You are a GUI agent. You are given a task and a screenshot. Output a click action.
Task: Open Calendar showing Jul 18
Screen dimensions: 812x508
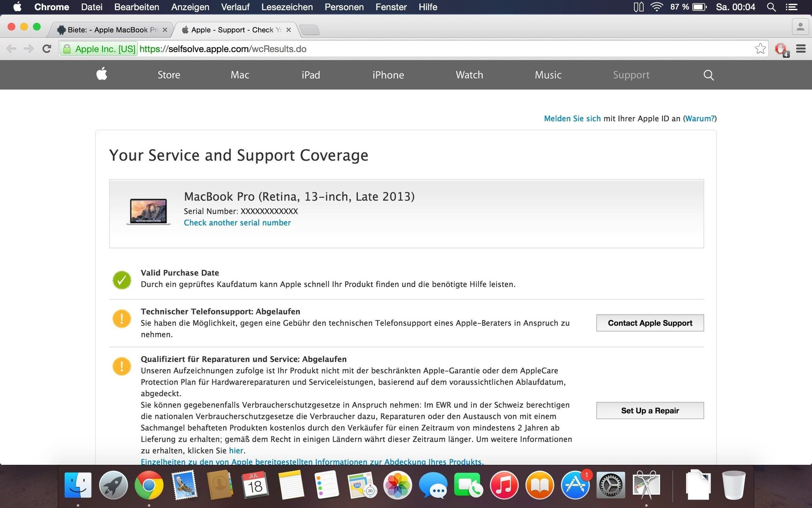pyautogui.click(x=255, y=485)
